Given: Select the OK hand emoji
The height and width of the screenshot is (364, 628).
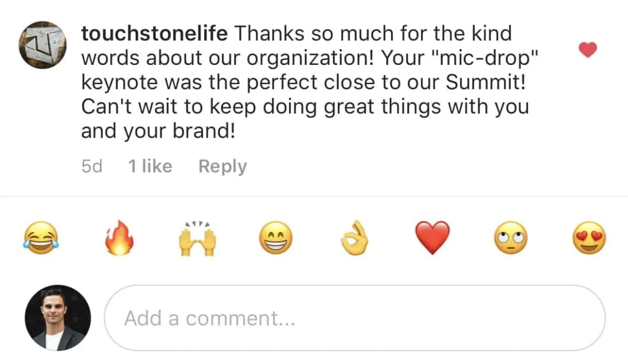Looking at the screenshot, I should pyautogui.click(x=354, y=239).
